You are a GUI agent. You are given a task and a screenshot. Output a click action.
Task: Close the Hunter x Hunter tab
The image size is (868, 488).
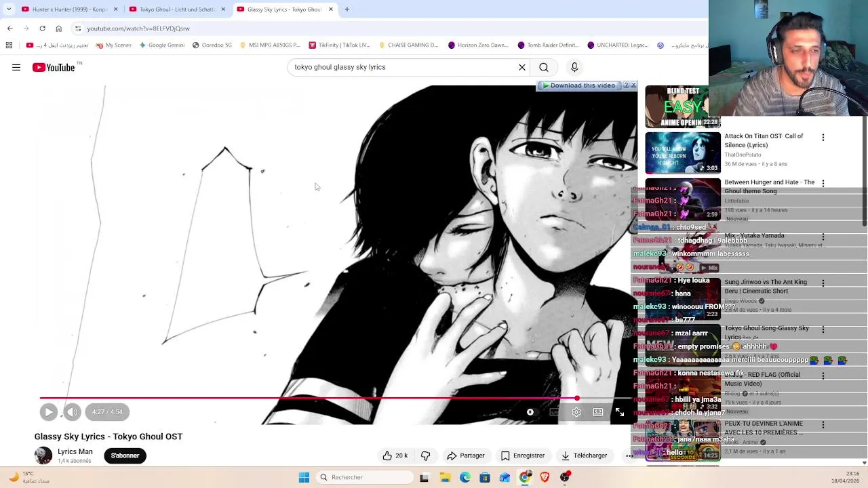[115, 9]
